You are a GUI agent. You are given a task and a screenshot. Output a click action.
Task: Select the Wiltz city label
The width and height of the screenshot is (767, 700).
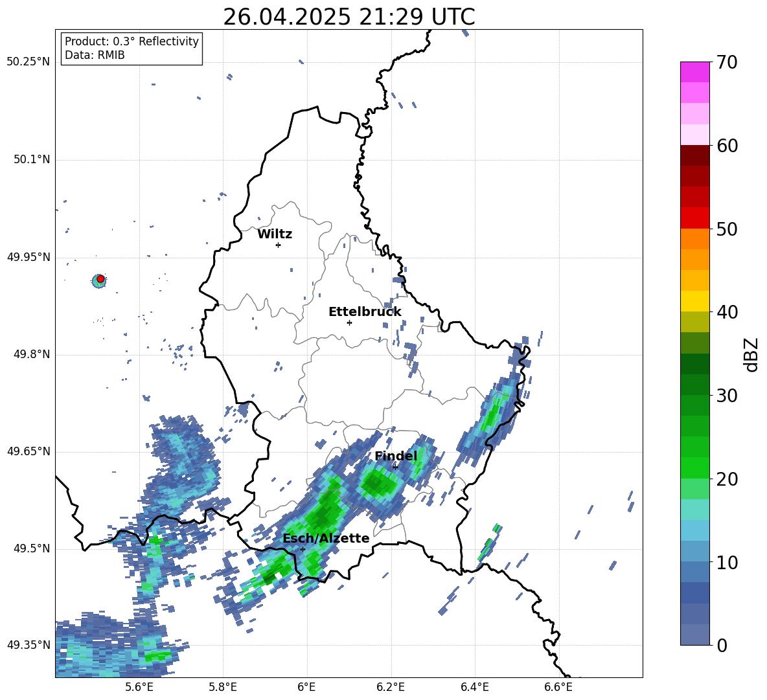[275, 234]
